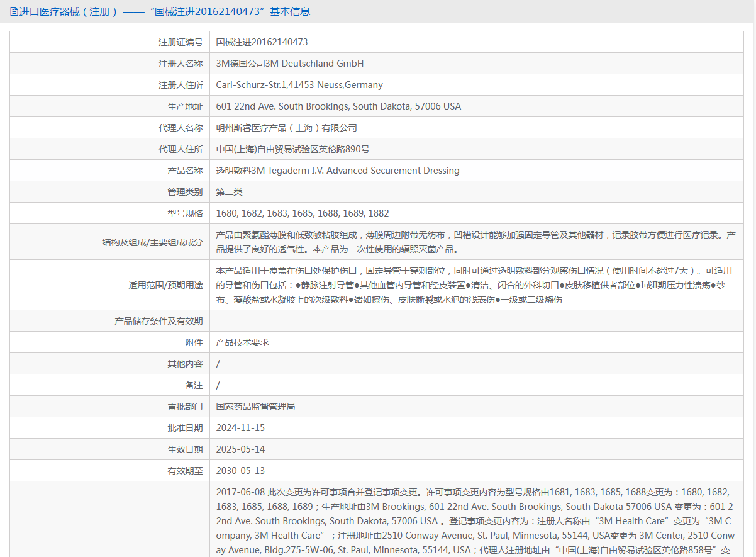Click the 管理类别 label

pyautogui.click(x=185, y=192)
